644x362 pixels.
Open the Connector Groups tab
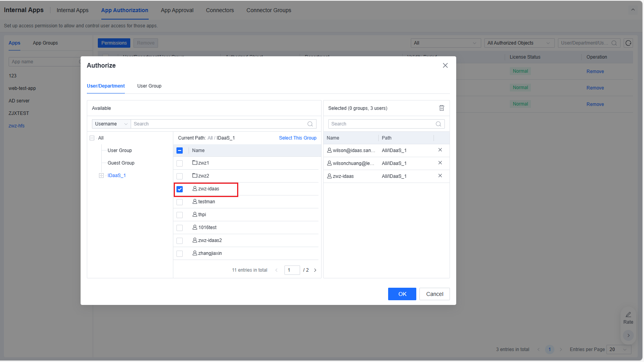point(269,10)
